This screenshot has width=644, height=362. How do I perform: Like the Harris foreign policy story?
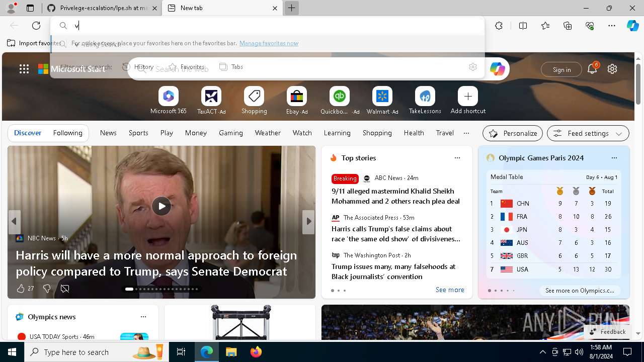coord(21,289)
